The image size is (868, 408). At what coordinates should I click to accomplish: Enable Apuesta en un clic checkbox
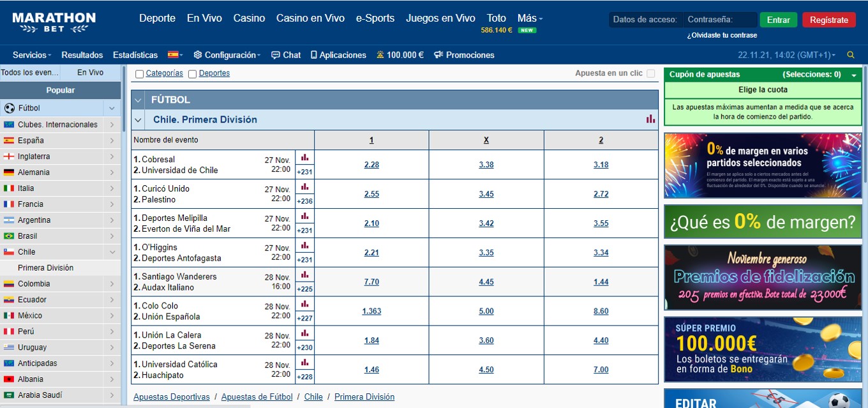coord(651,73)
